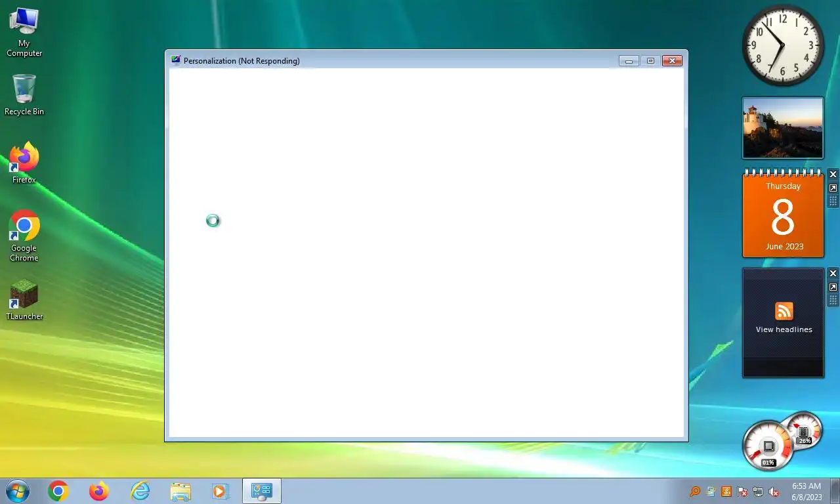Click the Personalization window title text
The width and height of the screenshot is (840, 504).
pos(241,61)
